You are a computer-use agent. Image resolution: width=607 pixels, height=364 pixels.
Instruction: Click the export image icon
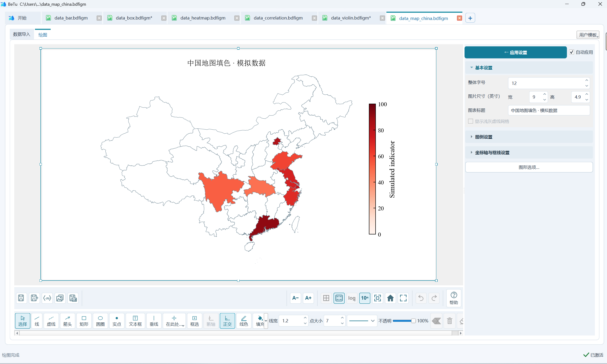60,298
